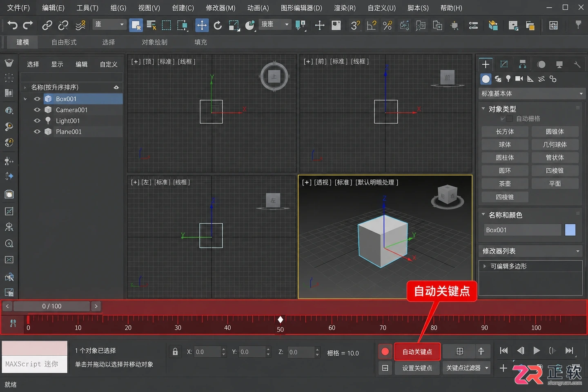The image size is (588, 392).
Task: Open the Motion tab in command panel
Action: [541, 64]
